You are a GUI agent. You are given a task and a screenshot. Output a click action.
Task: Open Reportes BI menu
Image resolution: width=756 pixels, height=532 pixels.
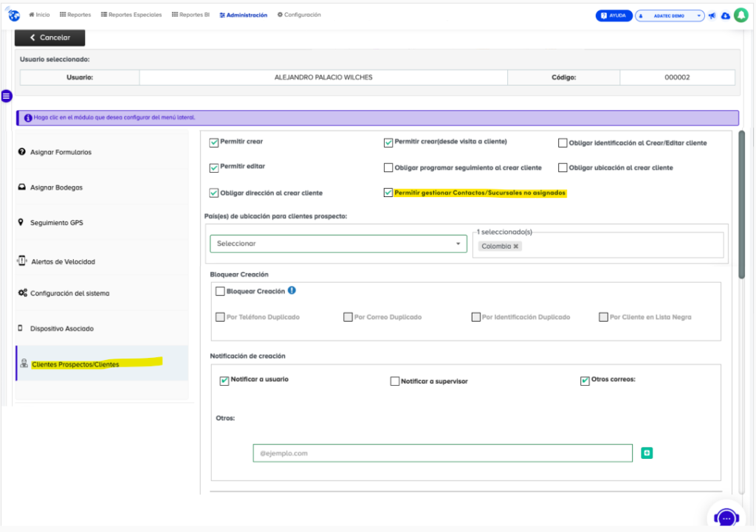(x=191, y=15)
